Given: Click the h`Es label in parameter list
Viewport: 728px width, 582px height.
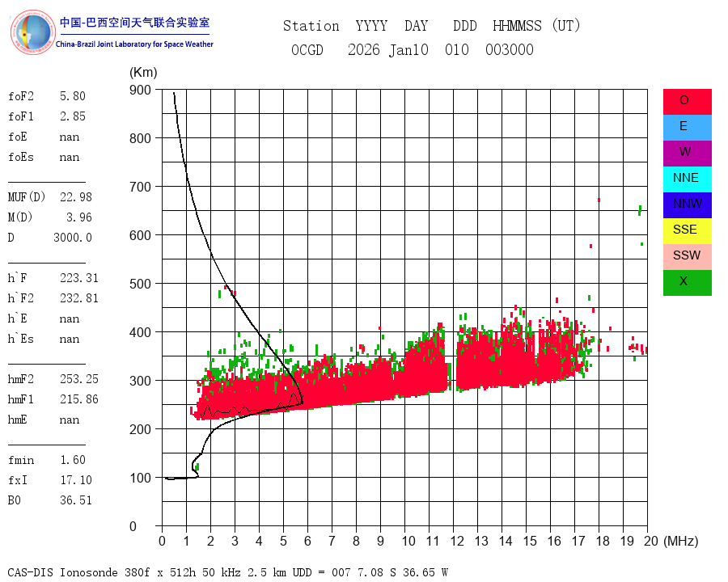Looking at the screenshot, I should tap(21, 339).
